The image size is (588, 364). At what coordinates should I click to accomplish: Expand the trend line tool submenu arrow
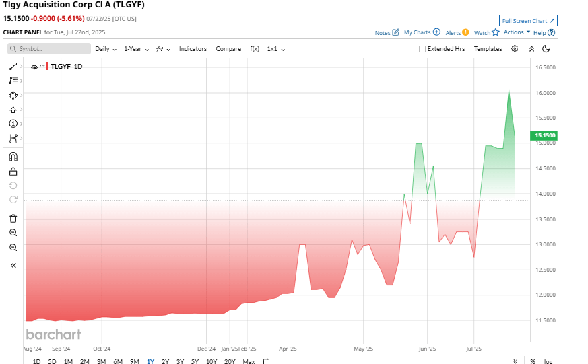[22, 67]
